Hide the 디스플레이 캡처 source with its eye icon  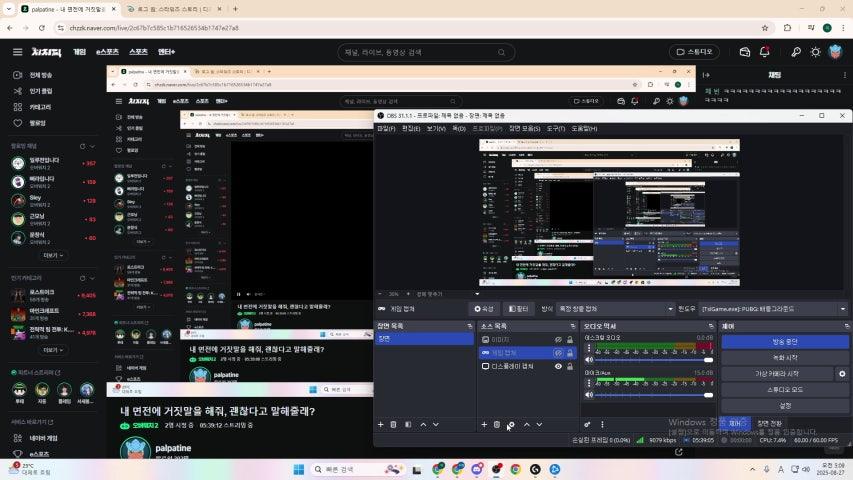558,366
